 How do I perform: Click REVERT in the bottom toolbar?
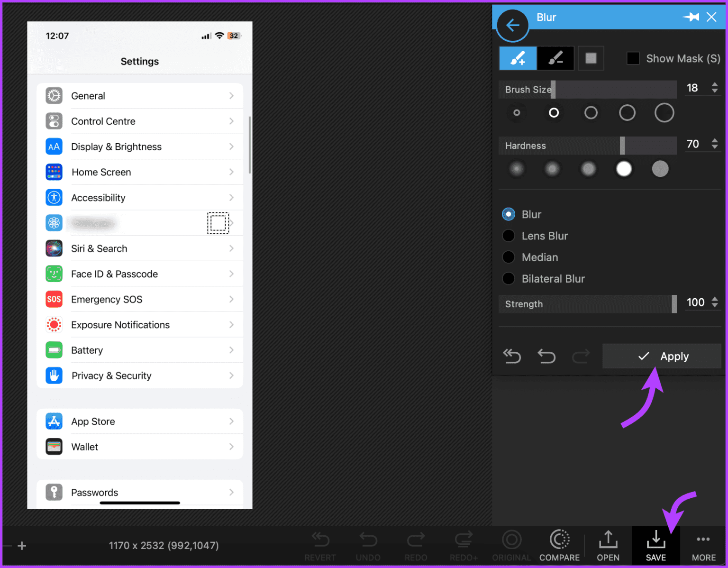320,545
